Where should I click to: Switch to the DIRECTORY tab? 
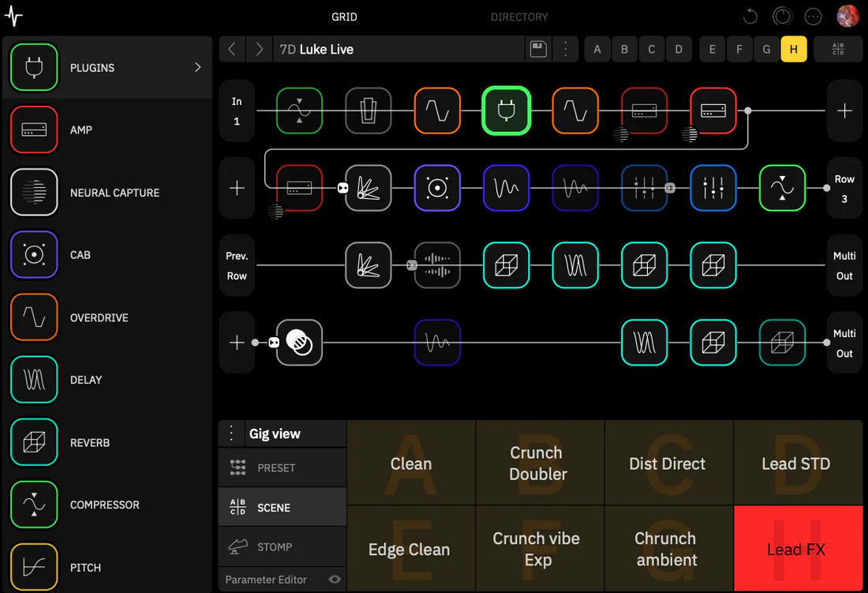click(x=519, y=17)
